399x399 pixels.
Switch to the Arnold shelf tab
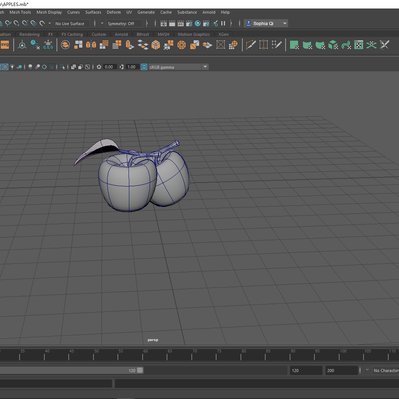[x=121, y=34]
